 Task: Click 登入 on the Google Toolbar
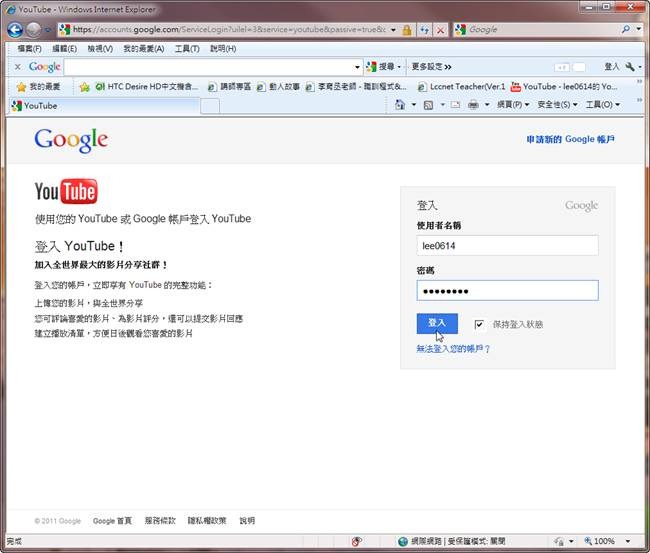[611, 67]
